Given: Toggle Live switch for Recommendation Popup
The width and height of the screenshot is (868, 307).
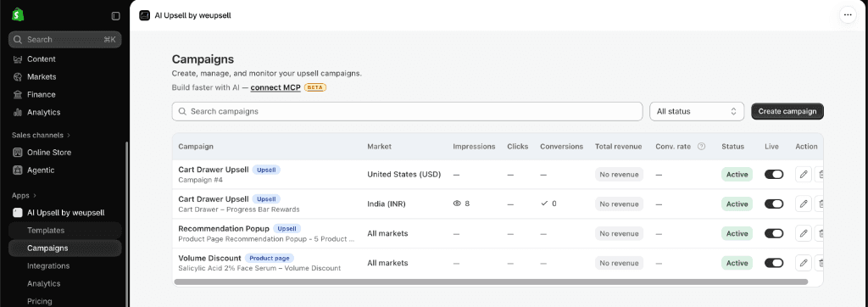Looking at the screenshot, I should click(774, 233).
